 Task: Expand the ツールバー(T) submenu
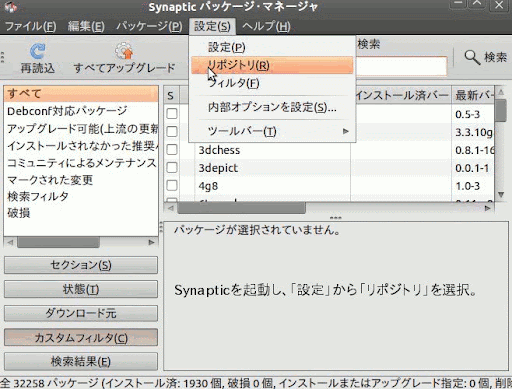click(x=272, y=131)
